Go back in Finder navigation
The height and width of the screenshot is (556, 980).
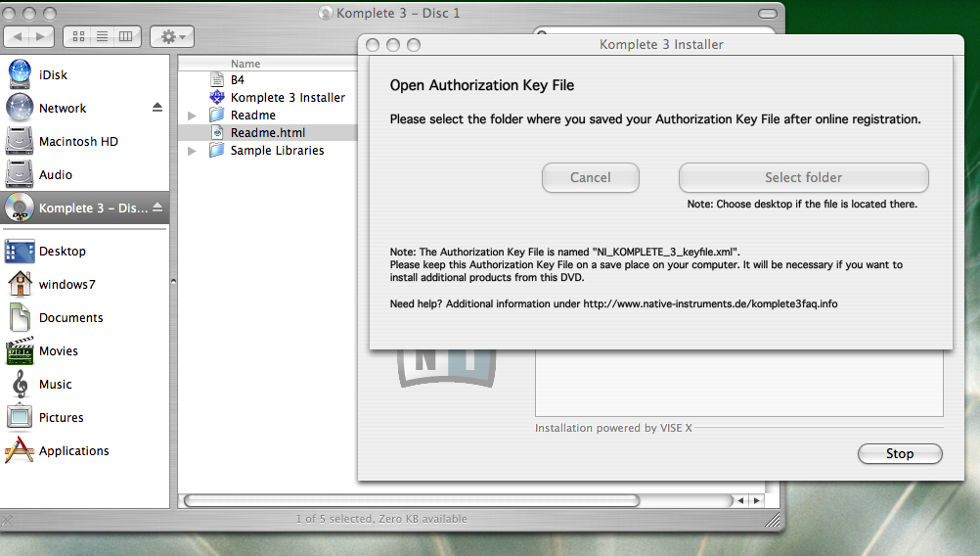(18, 36)
